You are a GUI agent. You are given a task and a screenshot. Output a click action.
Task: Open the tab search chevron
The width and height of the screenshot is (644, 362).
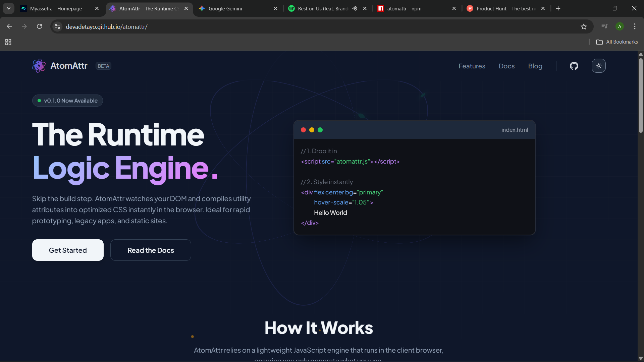8,8
